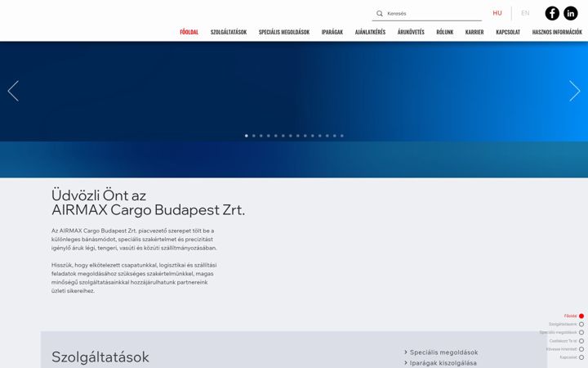The height and width of the screenshot is (368, 588).
Task: Switch language to EN
Action: 525,13
